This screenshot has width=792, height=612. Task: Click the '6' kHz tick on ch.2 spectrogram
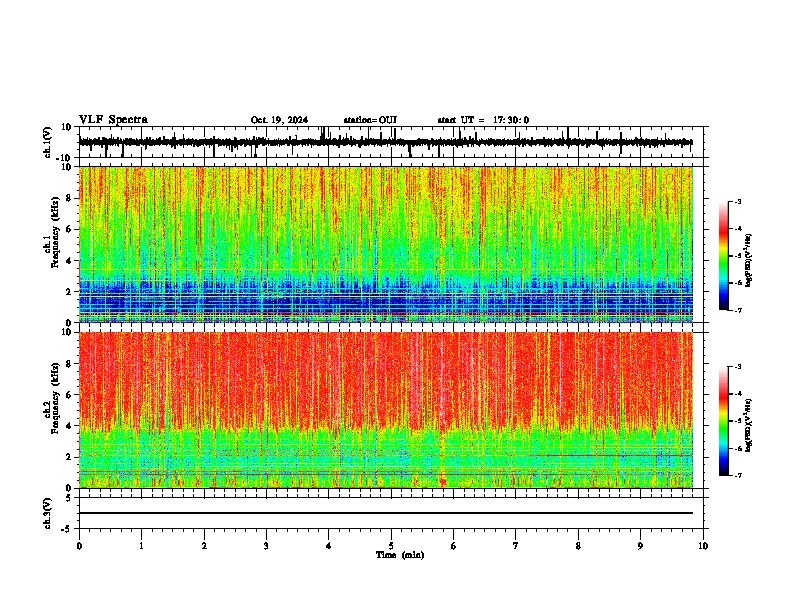69,395
